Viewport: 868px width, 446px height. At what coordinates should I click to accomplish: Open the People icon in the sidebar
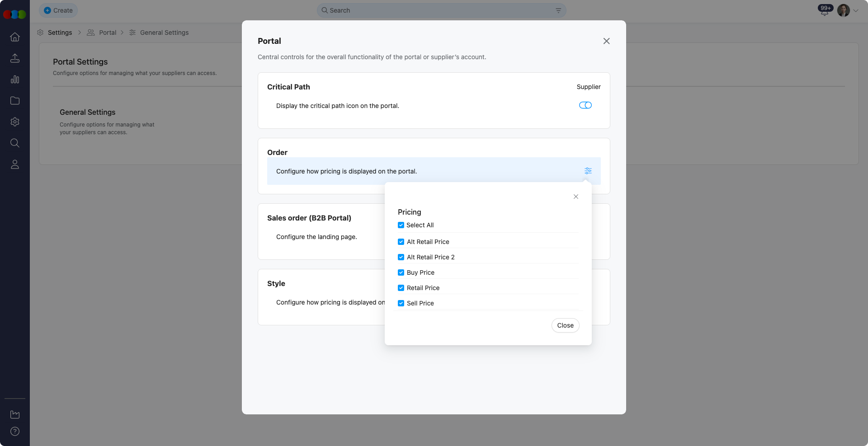coord(15,164)
